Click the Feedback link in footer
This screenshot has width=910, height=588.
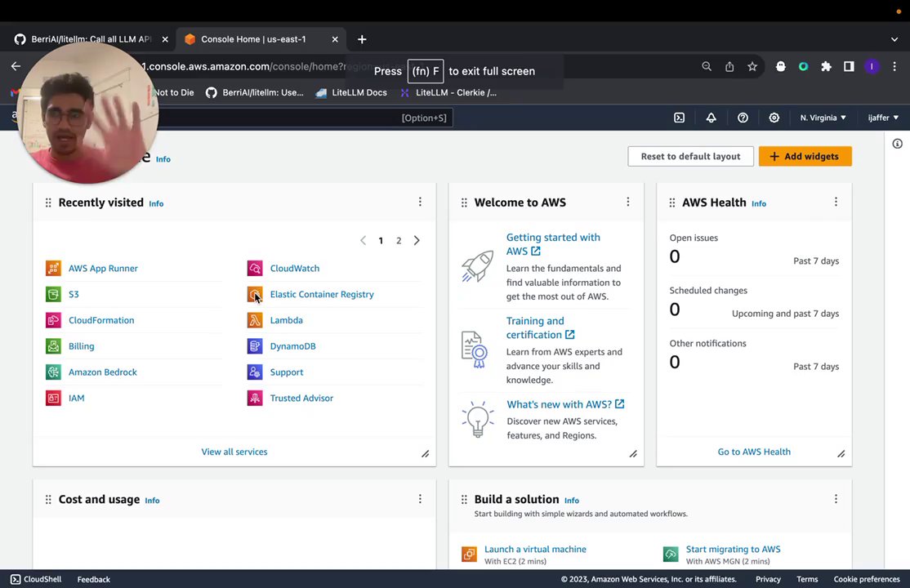pos(93,579)
